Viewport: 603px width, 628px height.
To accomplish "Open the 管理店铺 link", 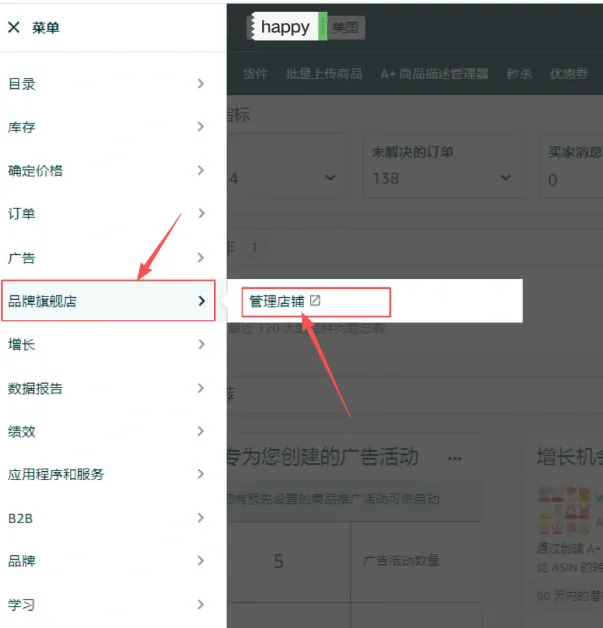I will (277, 301).
